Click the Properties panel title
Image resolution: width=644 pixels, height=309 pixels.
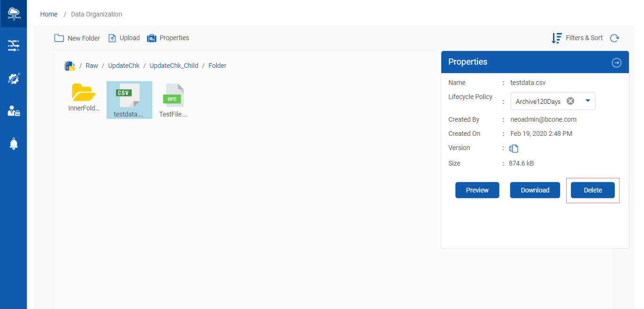468,62
